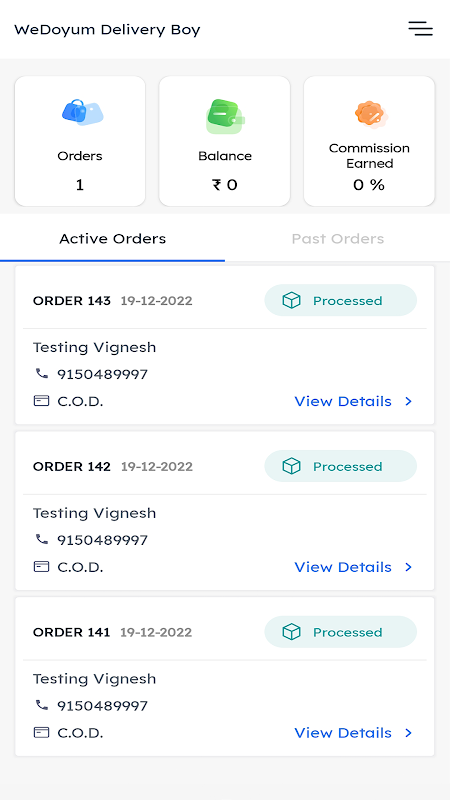Expand Order 141 via its chevron arrow
The image size is (450, 800).
pyautogui.click(x=408, y=733)
